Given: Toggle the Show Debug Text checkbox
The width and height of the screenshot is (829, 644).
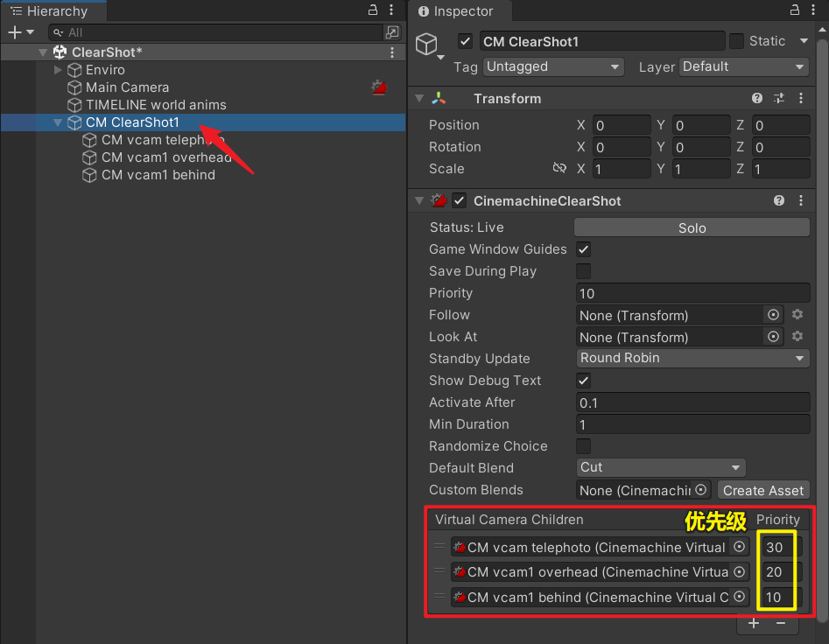Looking at the screenshot, I should click(x=583, y=381).
